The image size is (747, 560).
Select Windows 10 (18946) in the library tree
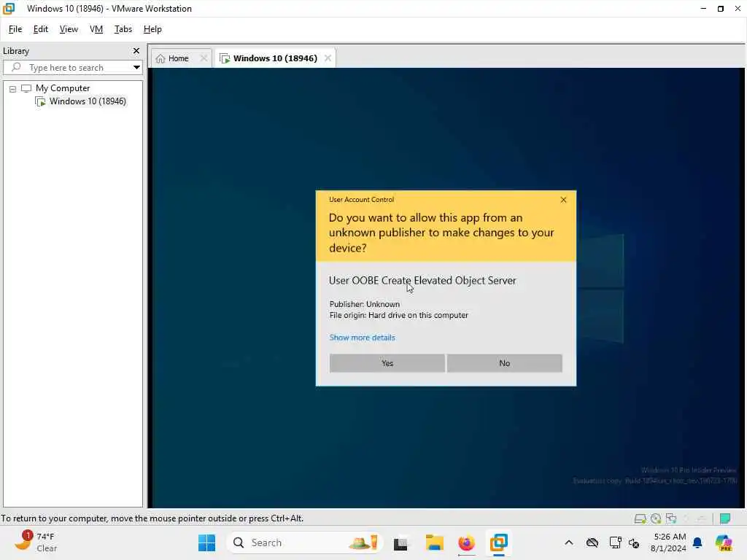pos(88,101)
